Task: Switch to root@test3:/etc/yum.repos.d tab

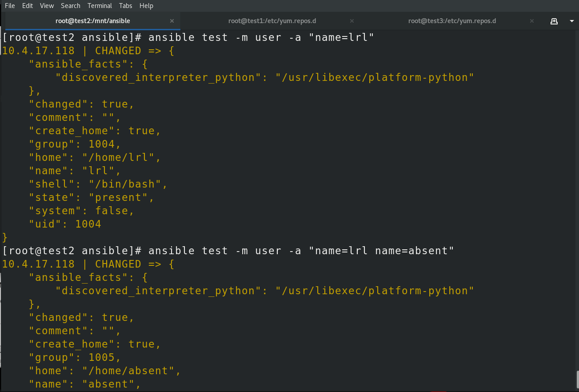Action: click(452, 21)
